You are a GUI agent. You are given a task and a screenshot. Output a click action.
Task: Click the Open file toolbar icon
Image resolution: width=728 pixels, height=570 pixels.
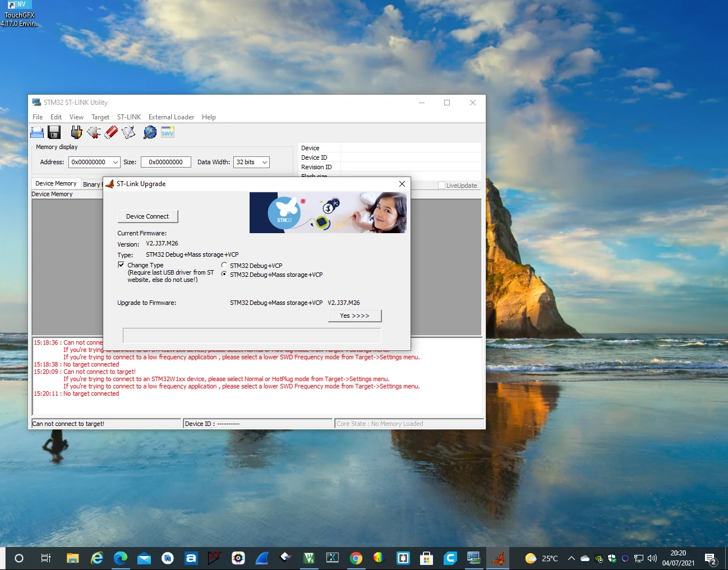(37, 132)
